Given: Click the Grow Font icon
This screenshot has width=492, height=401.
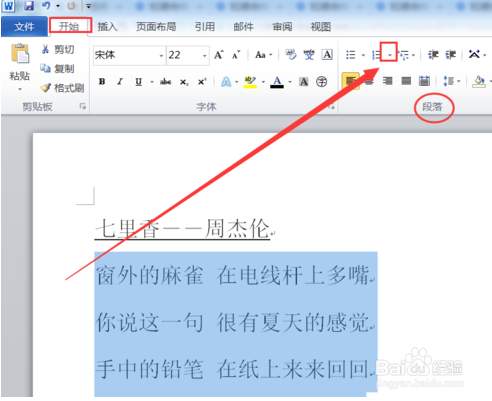Looking at the screenshot, I should [x=219, y=55].
